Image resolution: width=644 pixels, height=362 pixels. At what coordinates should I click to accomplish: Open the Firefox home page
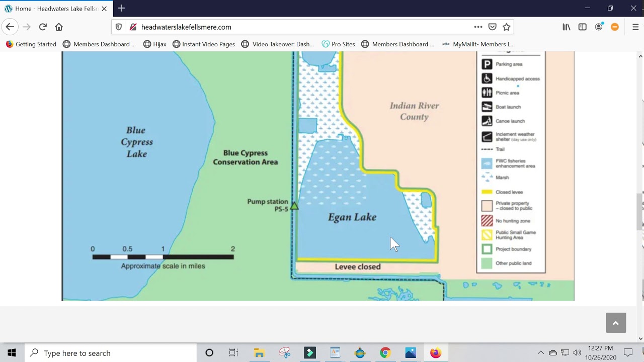pyautogui.click(x=59, y=27)
